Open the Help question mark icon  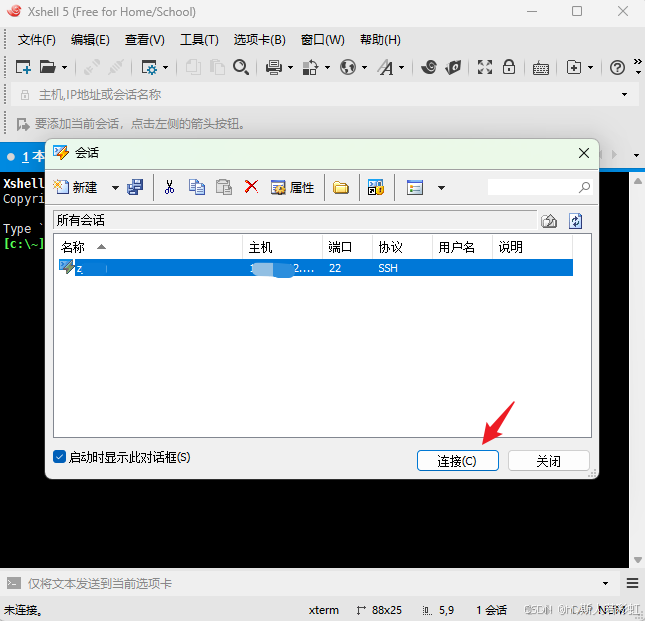pos(617,67)
